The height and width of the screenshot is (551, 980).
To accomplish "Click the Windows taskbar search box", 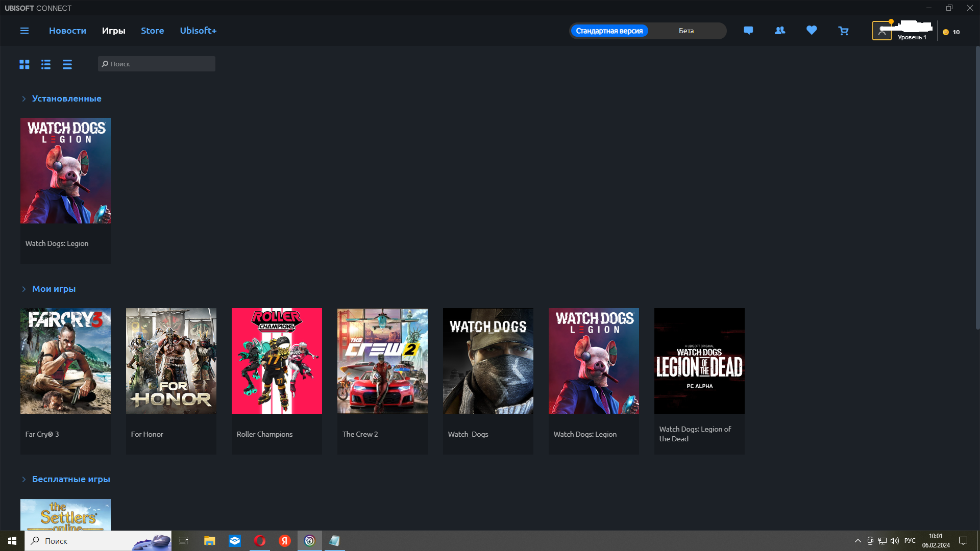I will pyautogui.click(x=98, y=541).
